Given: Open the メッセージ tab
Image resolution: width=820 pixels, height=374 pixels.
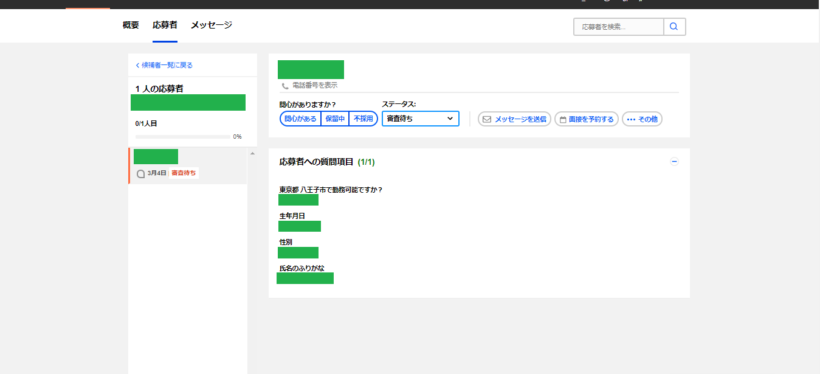Looking at the screenshot, I should (x=211, y=25).
